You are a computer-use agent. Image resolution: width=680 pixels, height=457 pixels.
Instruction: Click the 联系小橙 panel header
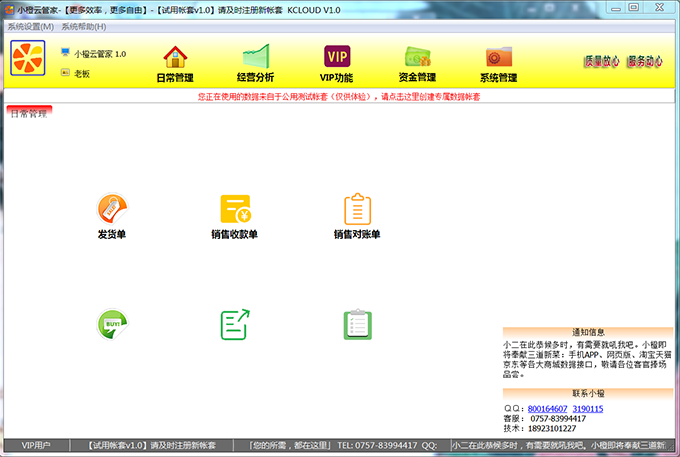[588, 394]
